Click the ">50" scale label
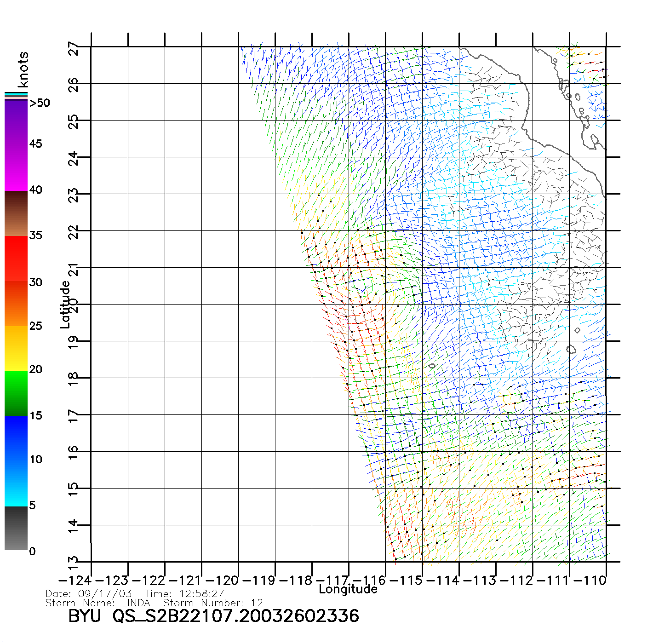 (40, 103)
